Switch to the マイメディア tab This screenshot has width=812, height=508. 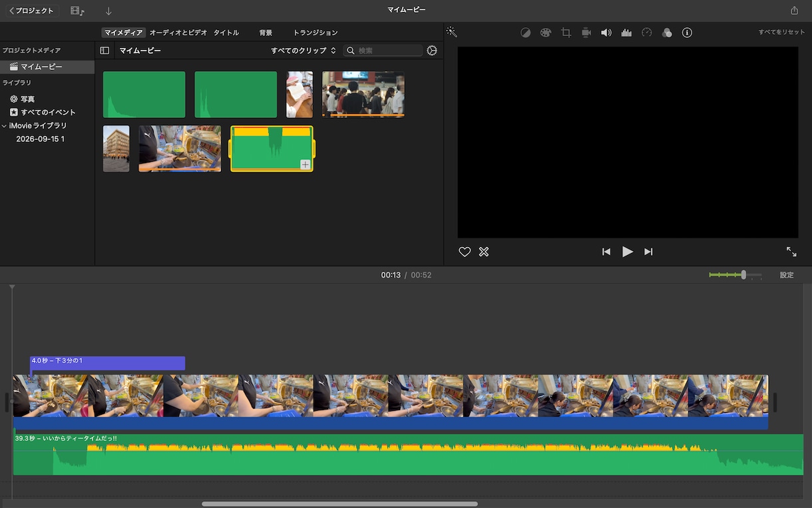[x=124, y=33]
